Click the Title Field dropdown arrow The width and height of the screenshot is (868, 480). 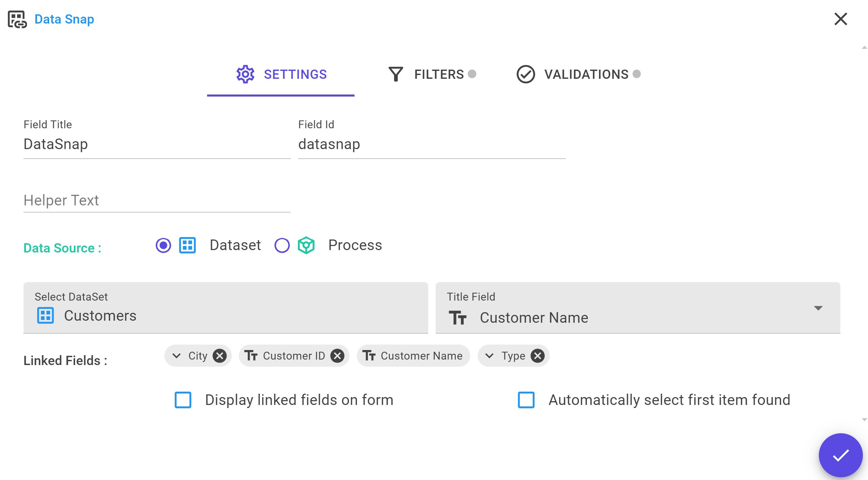818,308
